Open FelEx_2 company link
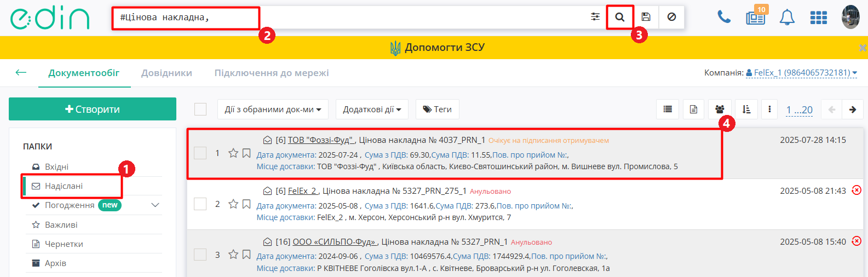The image size is (868, 277). click(303, 191)
